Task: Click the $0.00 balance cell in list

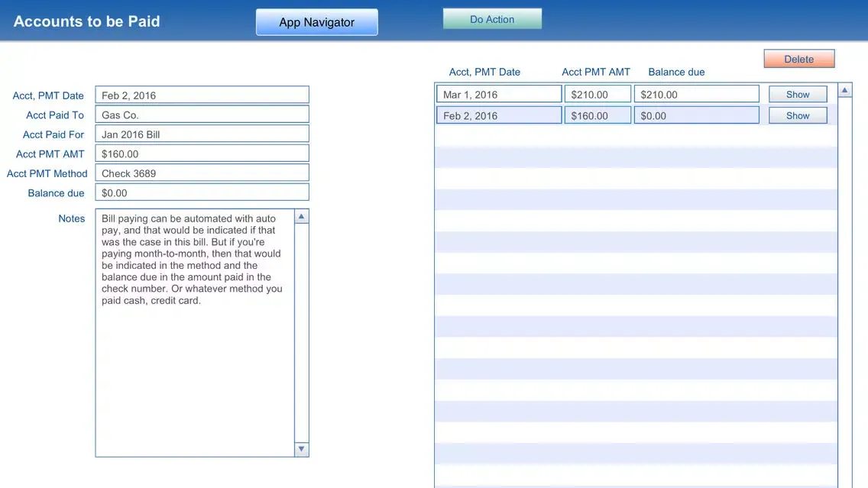Action: tap(696, 116)
